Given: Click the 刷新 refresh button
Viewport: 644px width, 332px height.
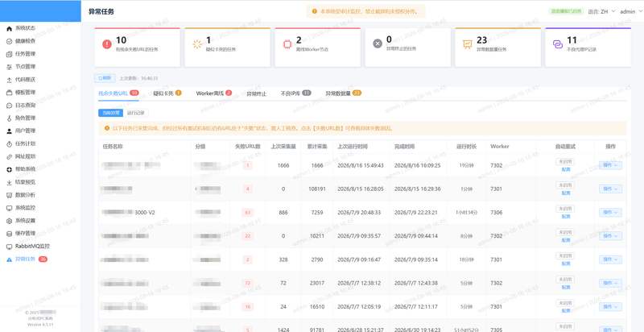Looking at the screenshot, I should coord(105,77).
